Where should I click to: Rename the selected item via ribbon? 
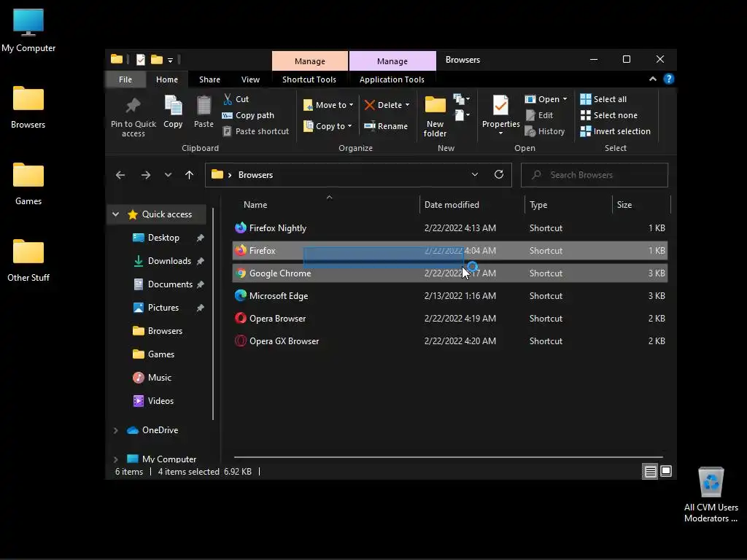tap(386, 126)
